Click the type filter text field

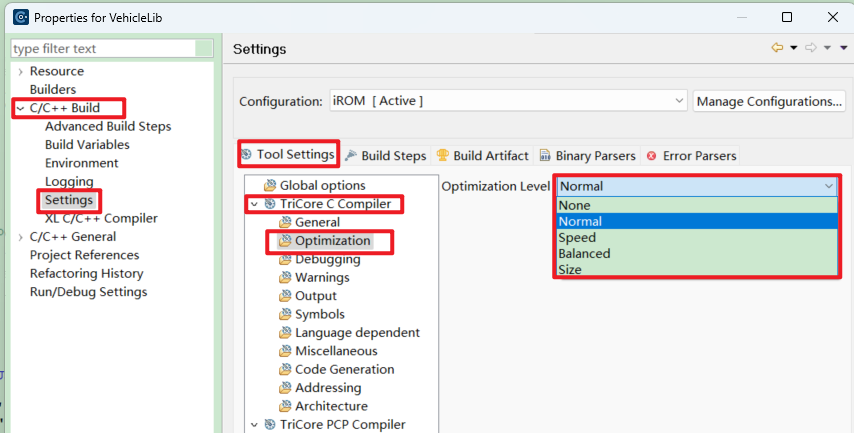coord(103,48)
